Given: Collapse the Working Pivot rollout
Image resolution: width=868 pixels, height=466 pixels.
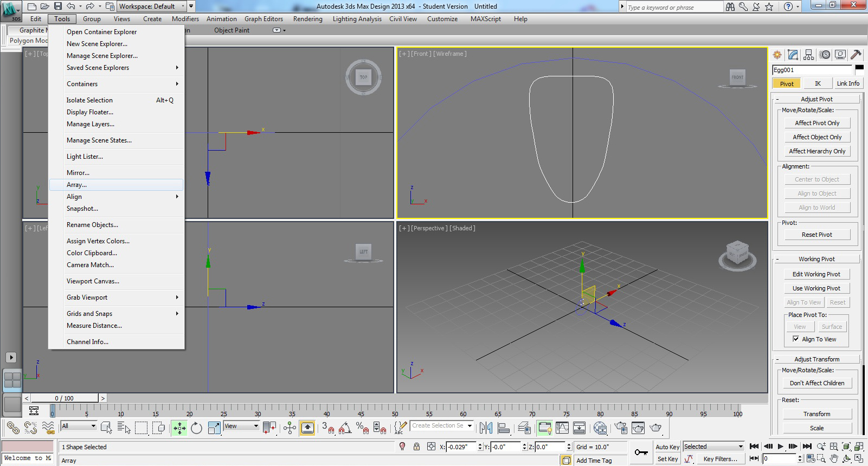Looking at the screenshot, I should [816, 259].
